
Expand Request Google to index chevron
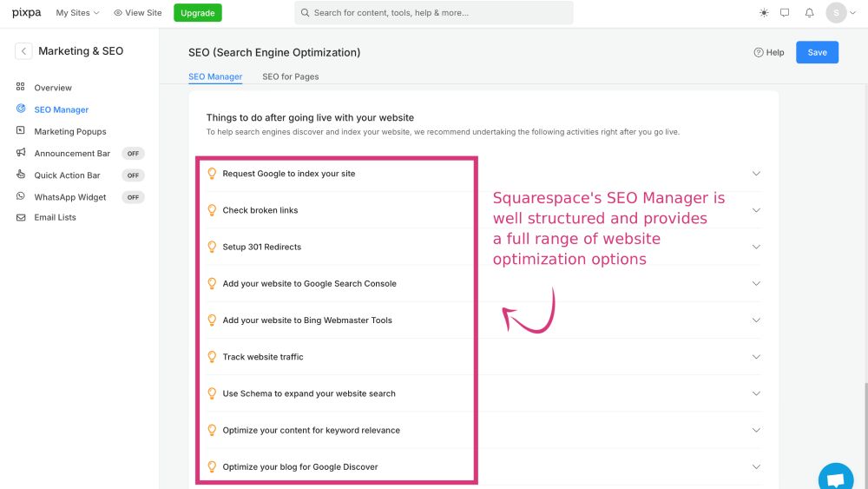click(x=756, y=174)
